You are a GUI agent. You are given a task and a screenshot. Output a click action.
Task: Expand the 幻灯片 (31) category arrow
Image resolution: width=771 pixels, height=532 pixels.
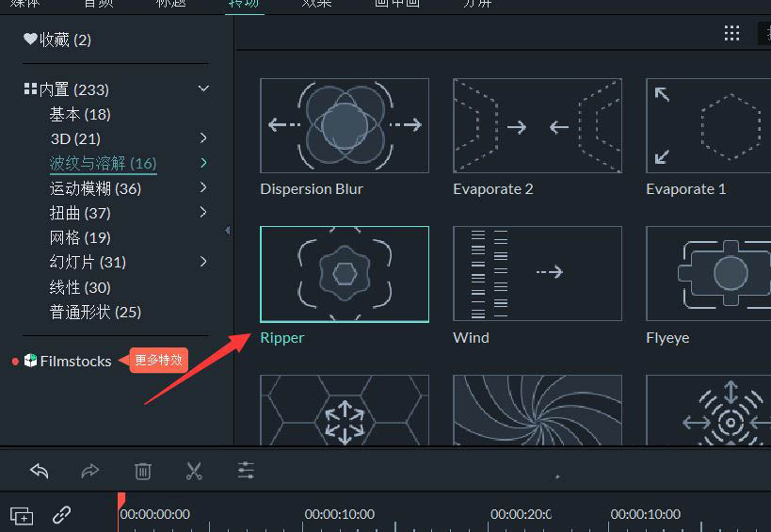[x=203, y=262]
